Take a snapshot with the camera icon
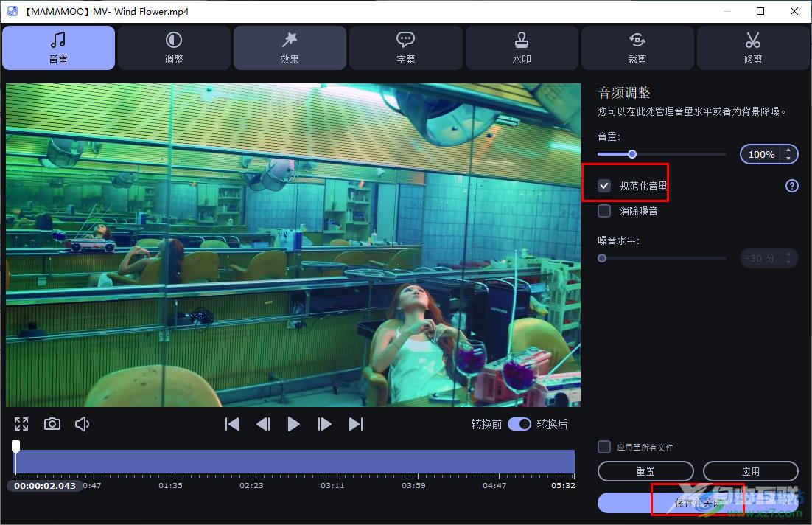The width and height of the screenshot is (812, 525). point(52,424)
